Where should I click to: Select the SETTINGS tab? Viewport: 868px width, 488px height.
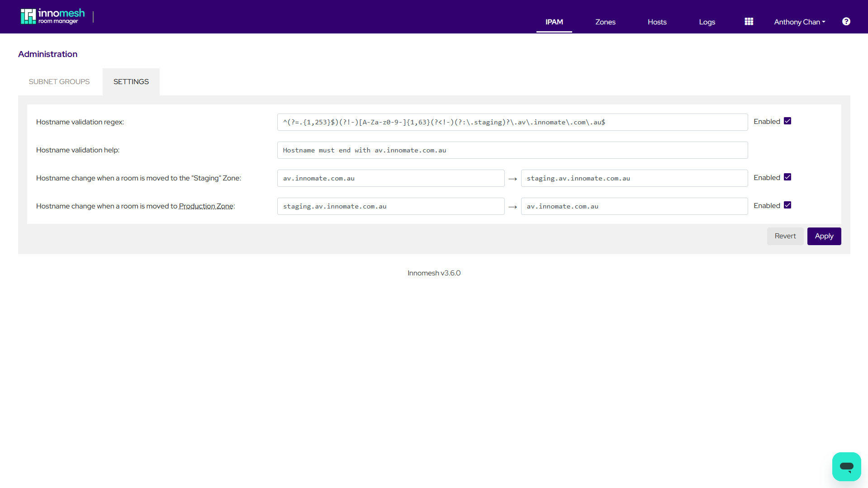click(x=131, y=81)
